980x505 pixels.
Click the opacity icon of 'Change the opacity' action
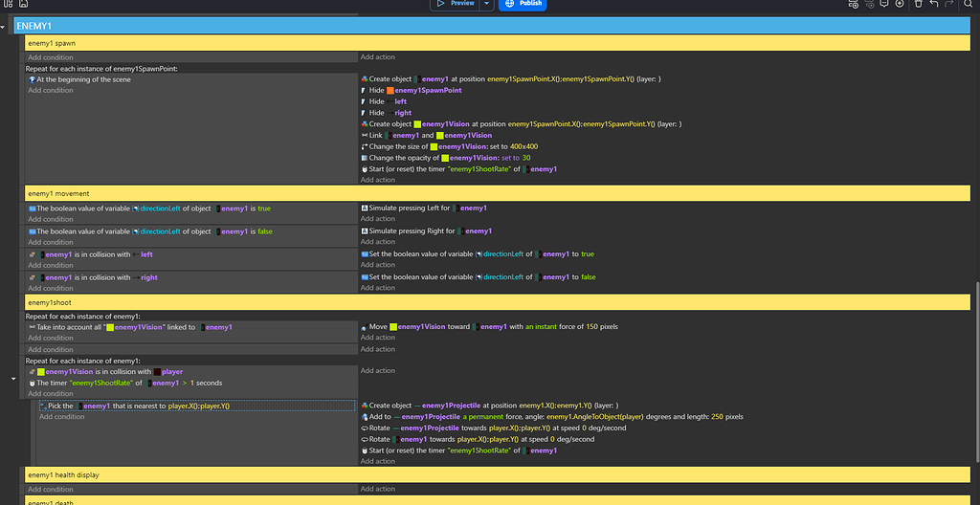click(x=365, y=158)
